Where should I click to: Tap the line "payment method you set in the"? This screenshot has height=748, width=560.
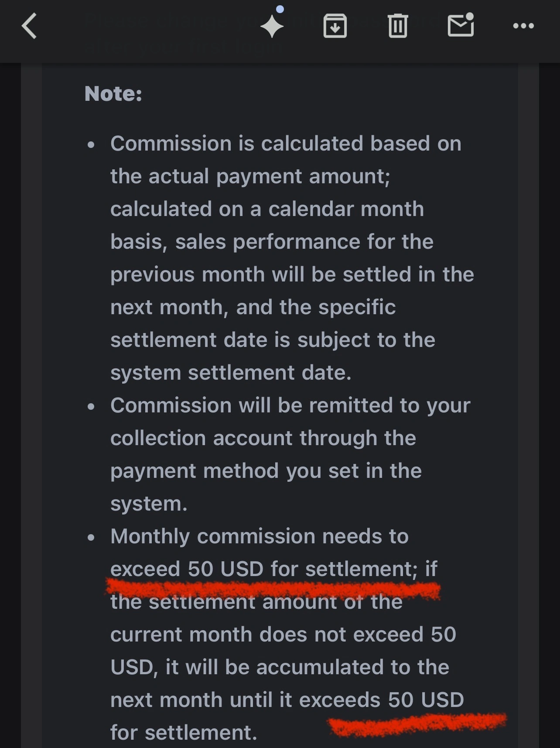pyautogui.click(x=266, y=471)
